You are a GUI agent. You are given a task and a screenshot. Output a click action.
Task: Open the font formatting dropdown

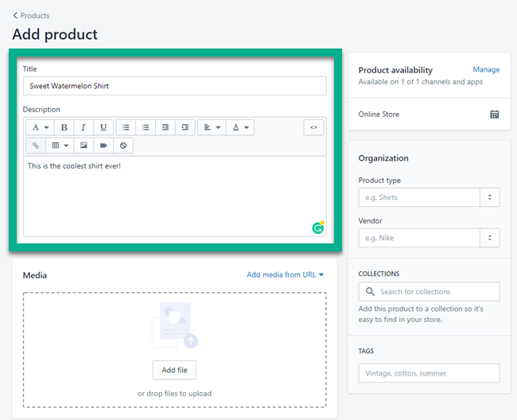(39, 127)
